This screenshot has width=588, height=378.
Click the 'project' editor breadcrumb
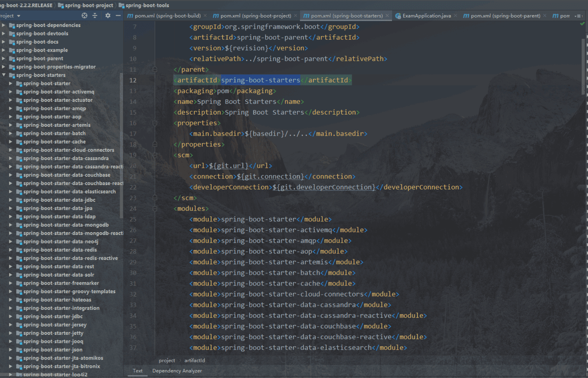click(167, 360)
